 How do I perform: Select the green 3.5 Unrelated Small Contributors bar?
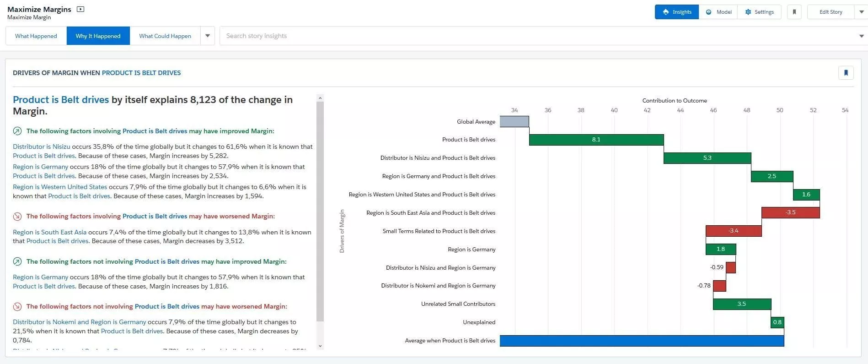[x=742, y=304]
